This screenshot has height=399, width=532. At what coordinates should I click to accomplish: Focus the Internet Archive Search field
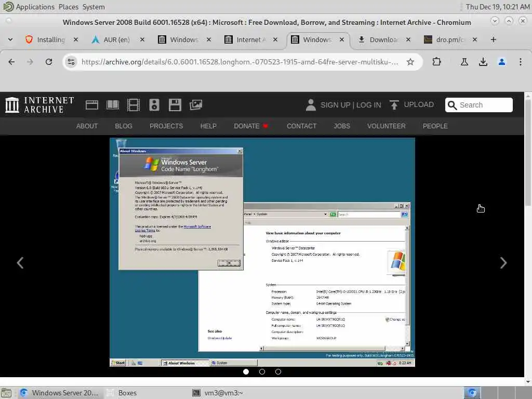(478, 105)
